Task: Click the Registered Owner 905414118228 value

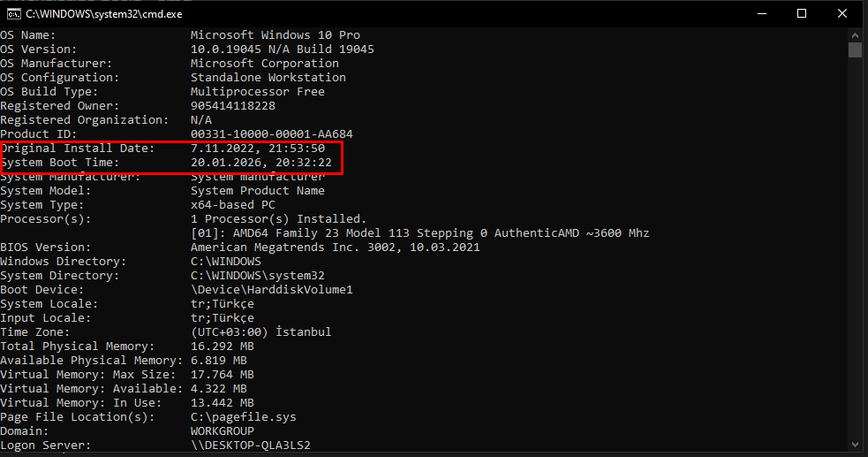Action: (232, 106)
